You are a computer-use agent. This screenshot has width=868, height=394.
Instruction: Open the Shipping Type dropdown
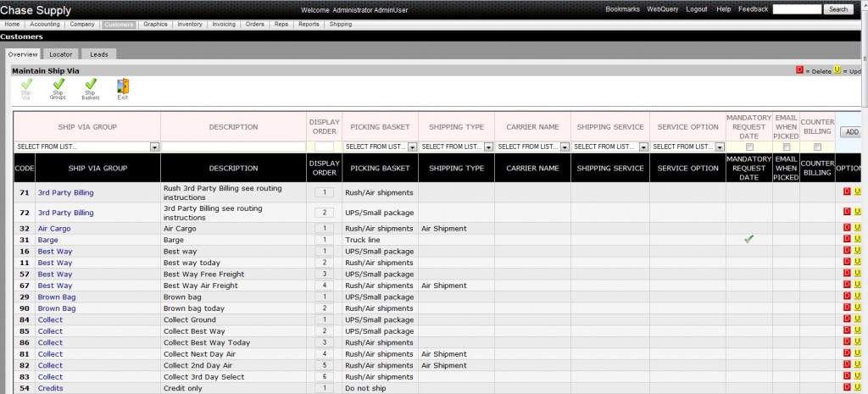coord(457,147)
